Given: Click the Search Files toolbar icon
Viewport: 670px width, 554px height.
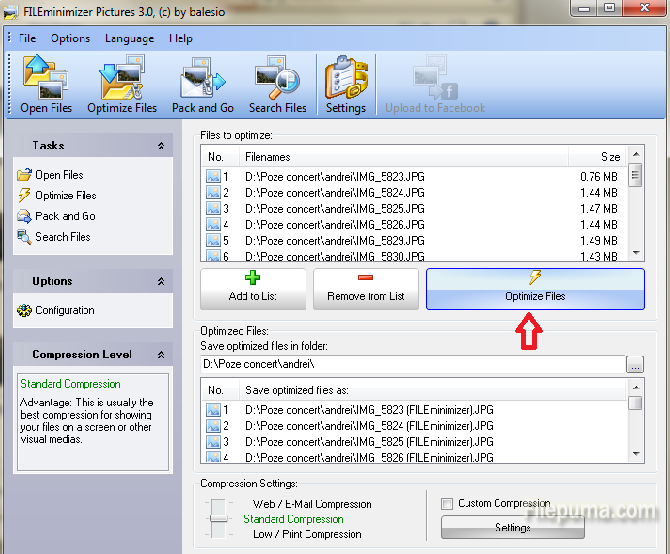Looking at the screenshot, I should (277, 85).
